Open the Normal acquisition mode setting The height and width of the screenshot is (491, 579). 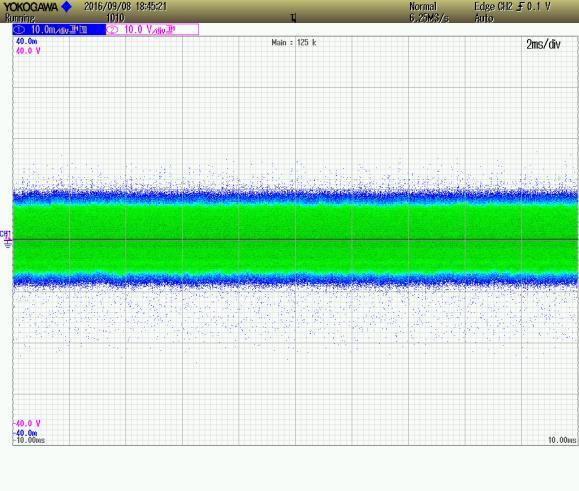pyautogui.click(x=423, y=7)
